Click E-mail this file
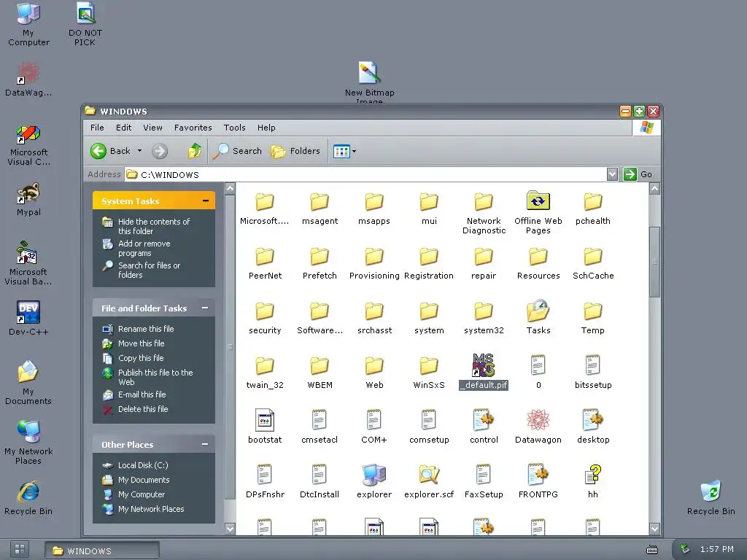This screenshot has height=560, width=747. [142, 394]
